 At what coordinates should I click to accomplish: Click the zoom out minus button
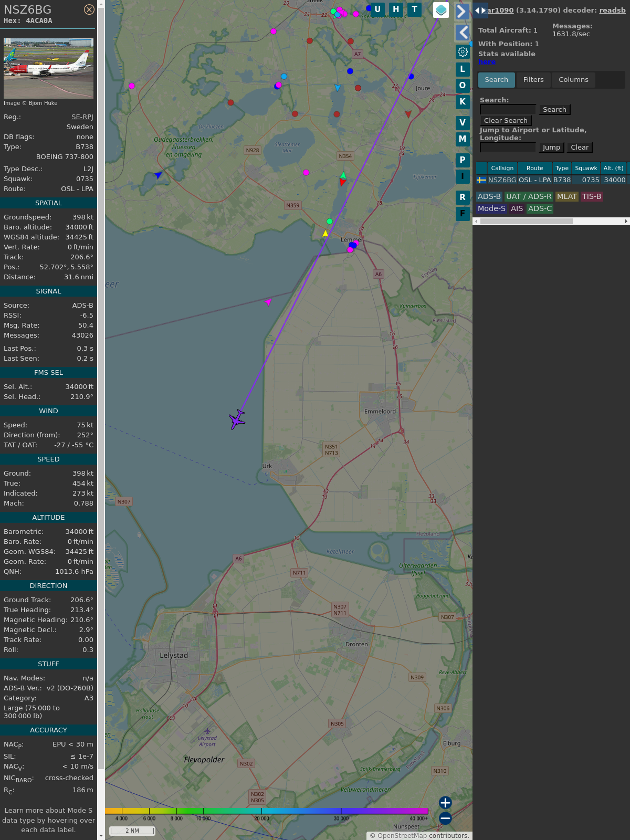click(445, 818)
